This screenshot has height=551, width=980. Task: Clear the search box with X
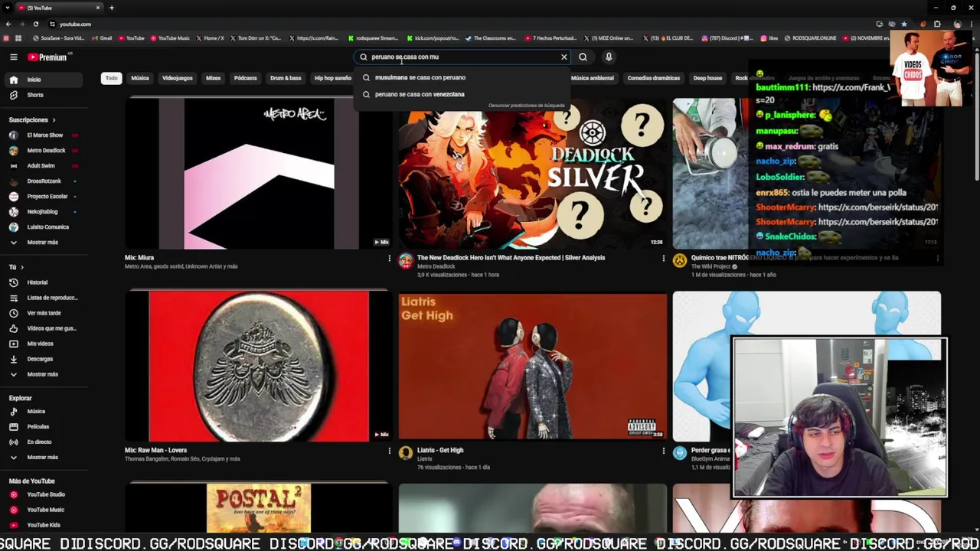(x=564, y=57)
